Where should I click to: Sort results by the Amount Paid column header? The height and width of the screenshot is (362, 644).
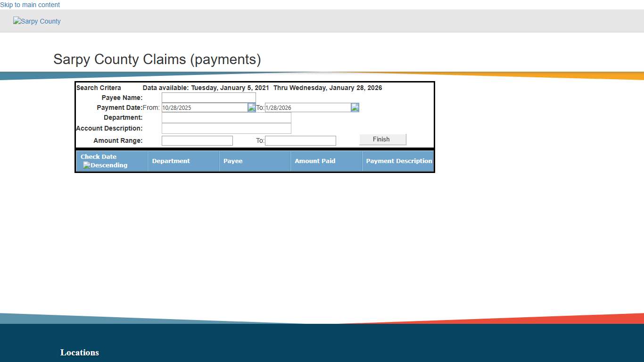click(x=315, y=161)
